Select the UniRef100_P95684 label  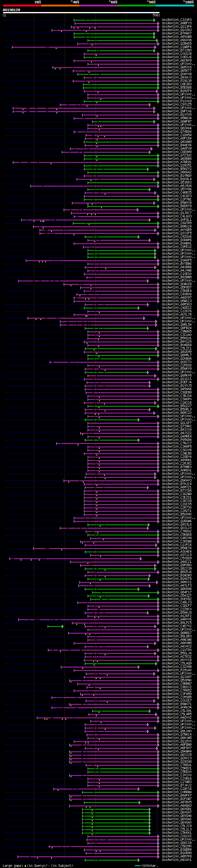coord(176,440)
